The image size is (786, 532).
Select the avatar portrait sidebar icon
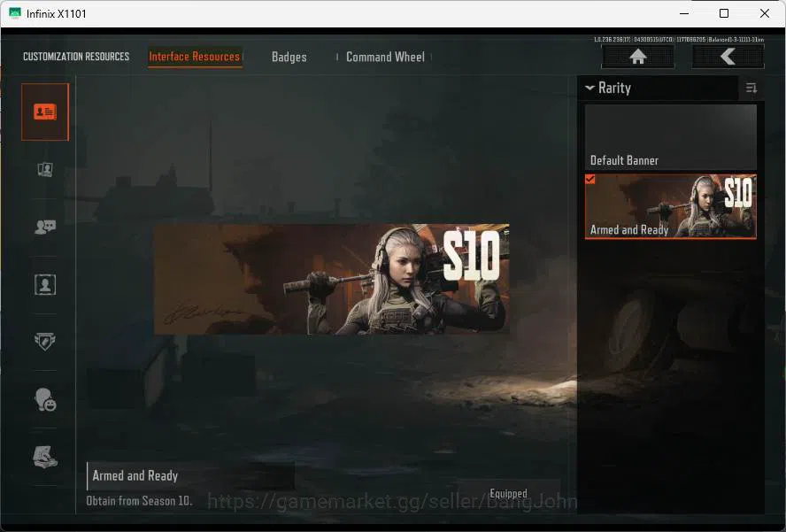pyautogui.click(x=45, y=284)
